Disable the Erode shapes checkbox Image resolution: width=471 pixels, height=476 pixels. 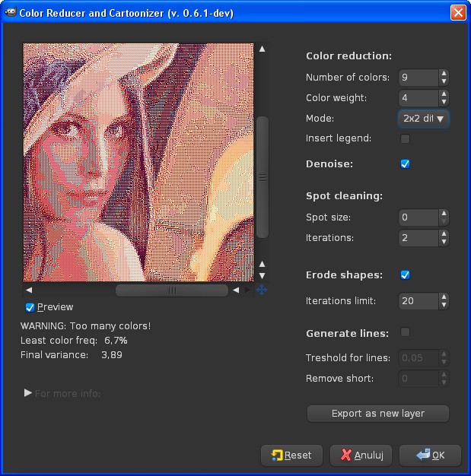(405, 275)
